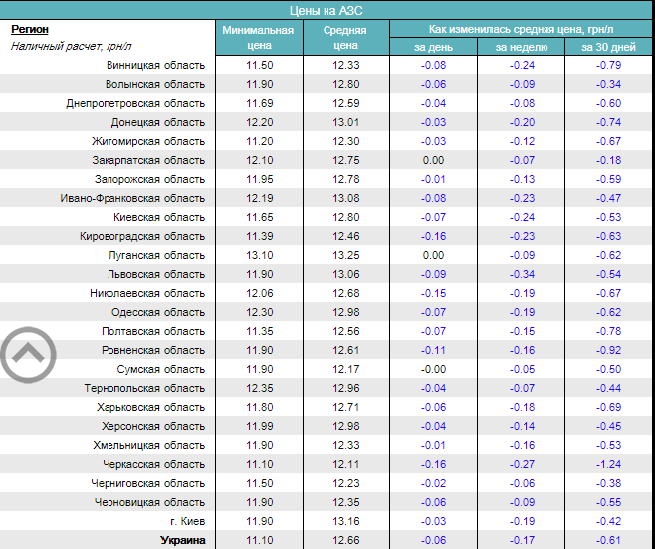This screenshot has height=549, width=655.
Task: Click the bold Украина total row label
Action: click(182, 540)
